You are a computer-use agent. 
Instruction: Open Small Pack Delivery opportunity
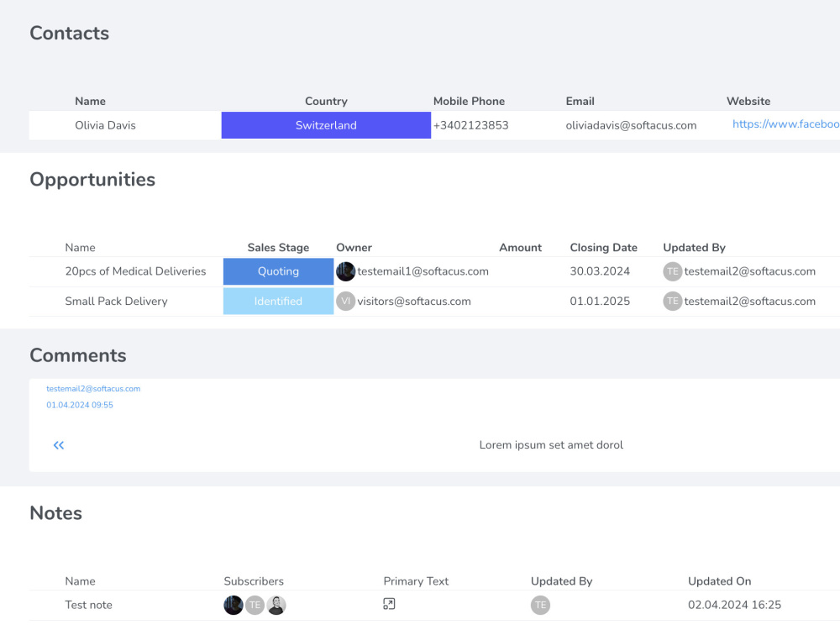pos(116,302)
